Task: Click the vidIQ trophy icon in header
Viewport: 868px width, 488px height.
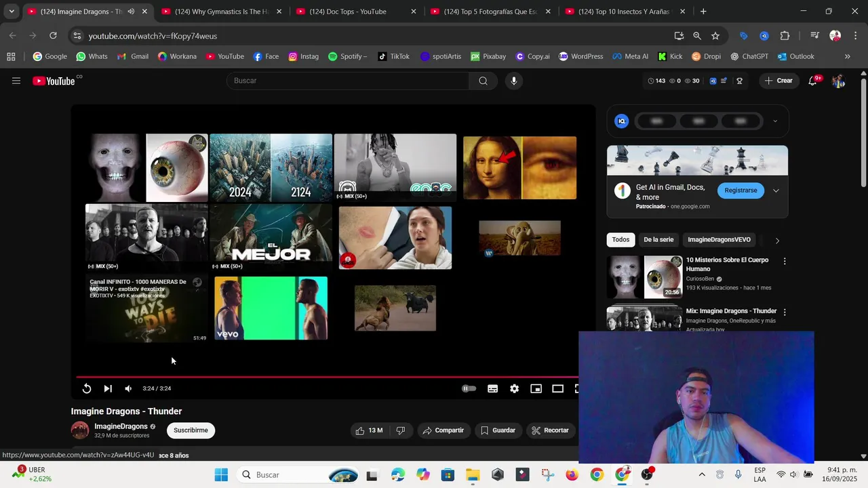Action: 739,81
